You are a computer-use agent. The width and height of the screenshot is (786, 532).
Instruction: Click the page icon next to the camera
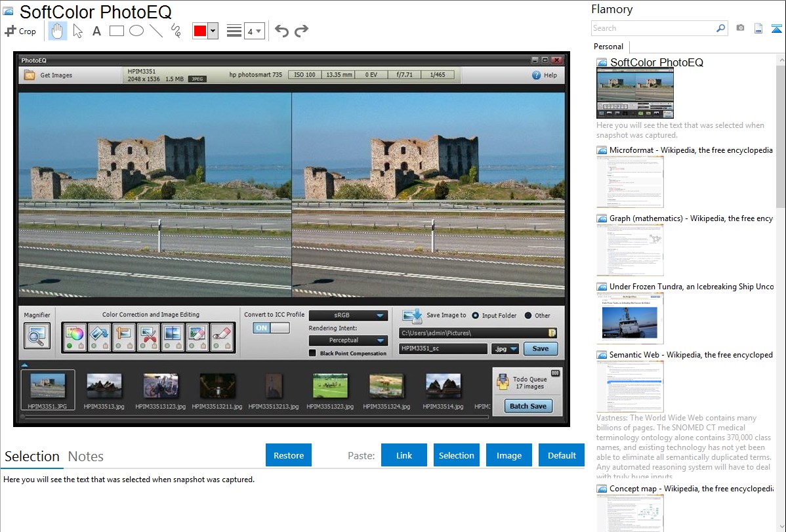click(758, 28)
